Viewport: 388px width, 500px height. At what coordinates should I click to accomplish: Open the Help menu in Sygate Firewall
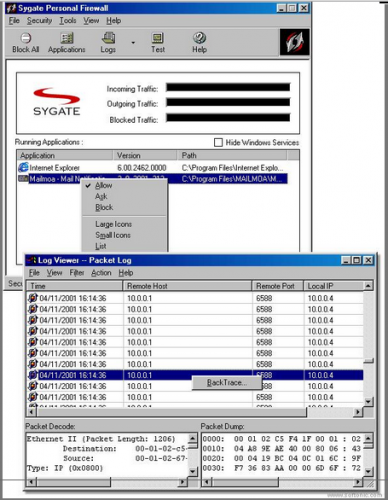(114, 21)
